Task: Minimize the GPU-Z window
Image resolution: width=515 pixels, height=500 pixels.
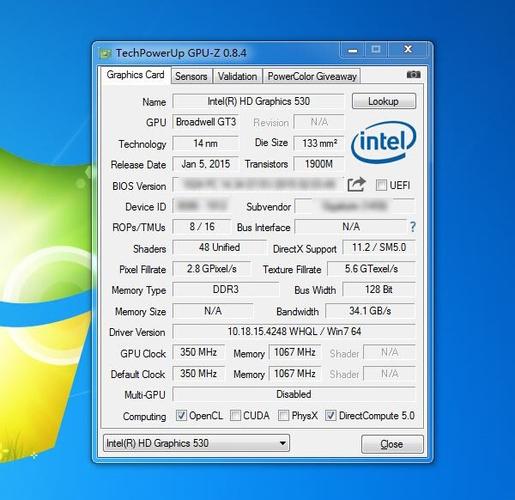Action: 353,50
